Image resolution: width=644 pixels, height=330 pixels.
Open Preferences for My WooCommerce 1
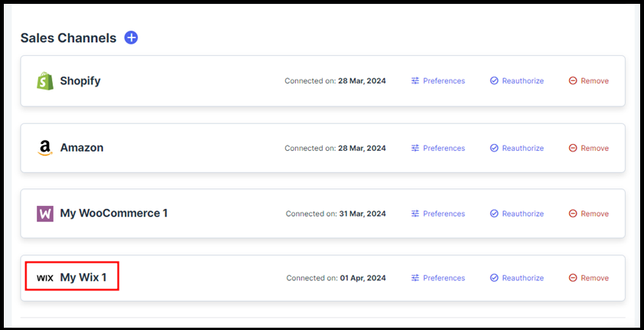[443, 214]
